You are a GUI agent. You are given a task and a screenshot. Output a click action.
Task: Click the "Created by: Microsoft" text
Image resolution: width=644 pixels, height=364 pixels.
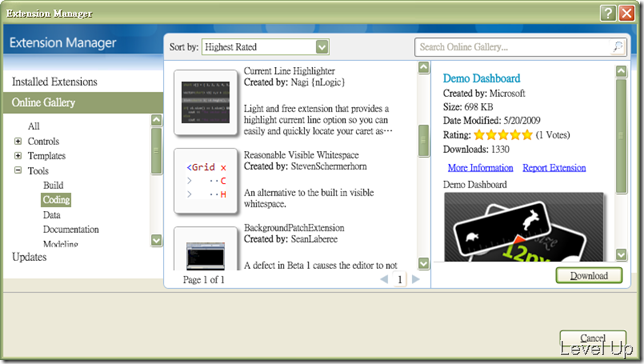click(484, 93)
